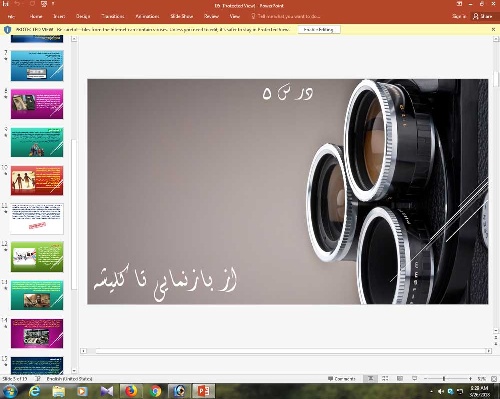Open spell check icon in status bar
The width and height of the screenshot is (500, 399).
pyautogui.click(x=38, y=379)
